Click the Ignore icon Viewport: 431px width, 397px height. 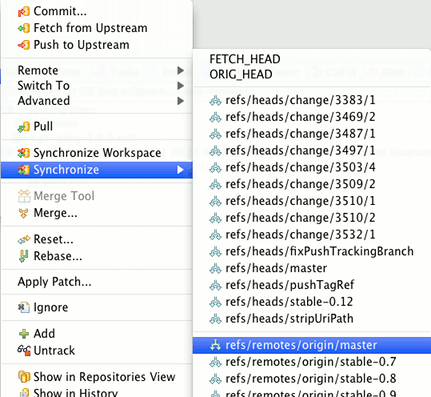point(24,307)
